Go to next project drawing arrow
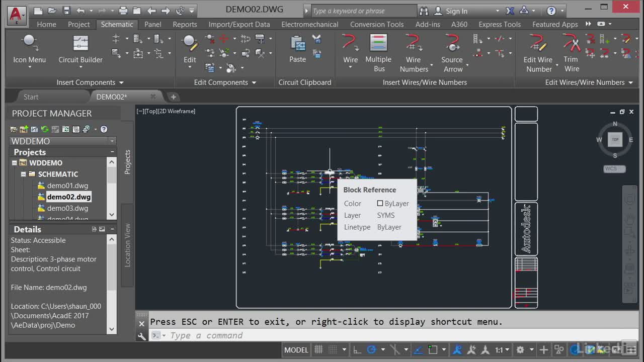 [166, 11]
